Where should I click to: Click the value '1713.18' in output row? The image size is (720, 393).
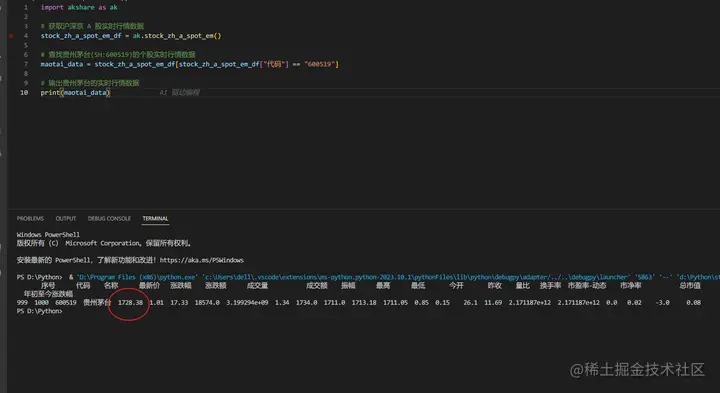(x=364, y=303)
